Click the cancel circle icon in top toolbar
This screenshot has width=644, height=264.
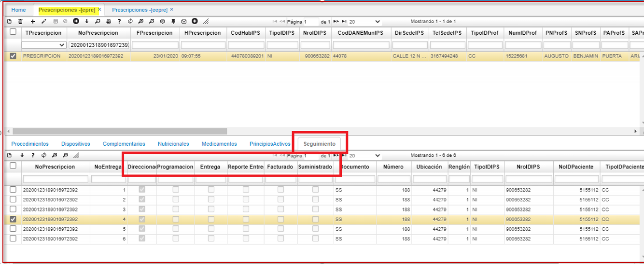pyautogui.click(x=65, y=22)
